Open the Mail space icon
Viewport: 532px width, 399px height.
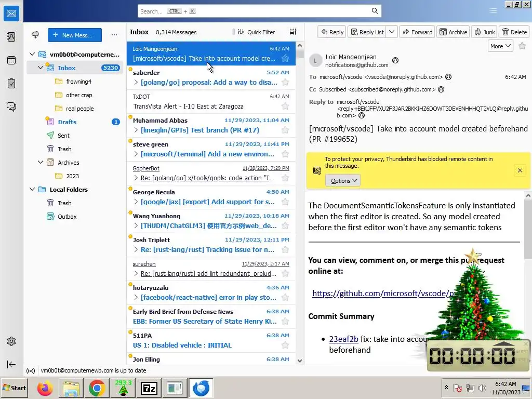pos(11,14)
